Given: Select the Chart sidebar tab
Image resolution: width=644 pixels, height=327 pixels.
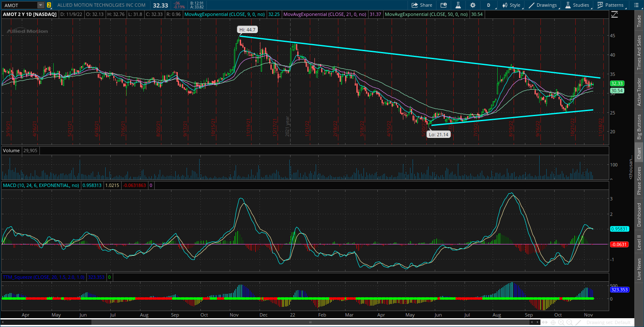Looking at the screenshot, I should pyautogui.click(x=639, y=153).
